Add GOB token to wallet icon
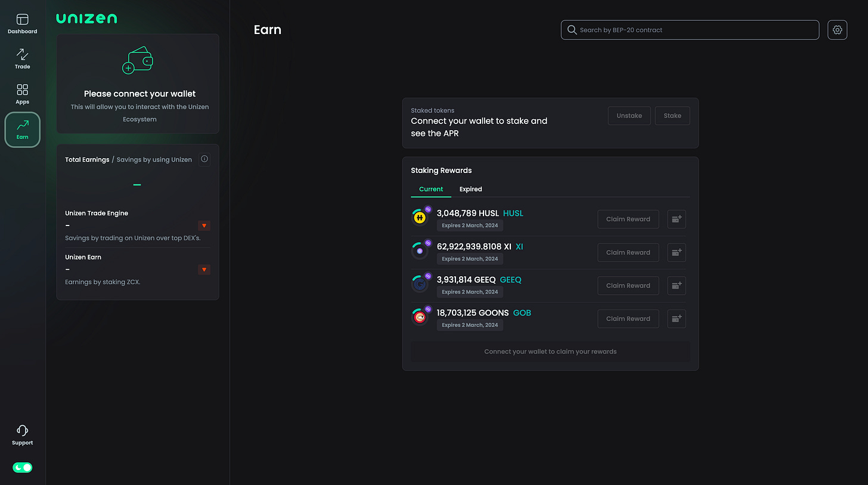This screenshot has height=485, width=868. [x=677, y=319]
